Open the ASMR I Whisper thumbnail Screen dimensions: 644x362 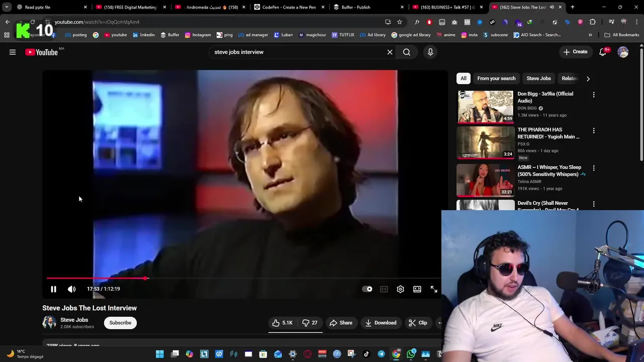pyautogui.click(x=485, y=180)
